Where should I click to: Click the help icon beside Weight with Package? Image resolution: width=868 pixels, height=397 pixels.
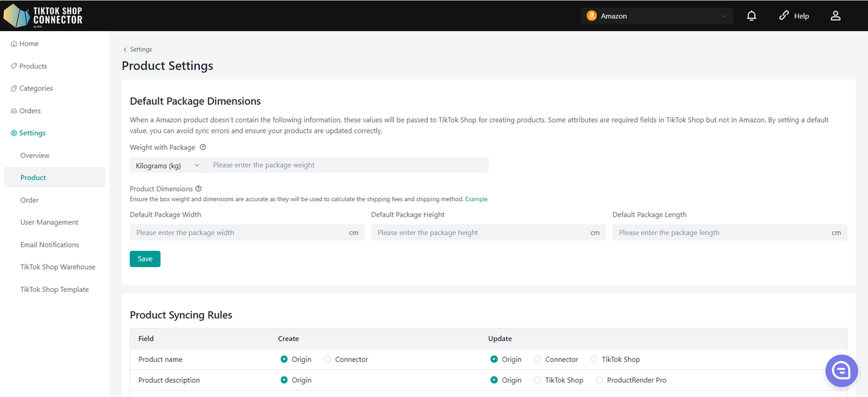pos(203,147)
